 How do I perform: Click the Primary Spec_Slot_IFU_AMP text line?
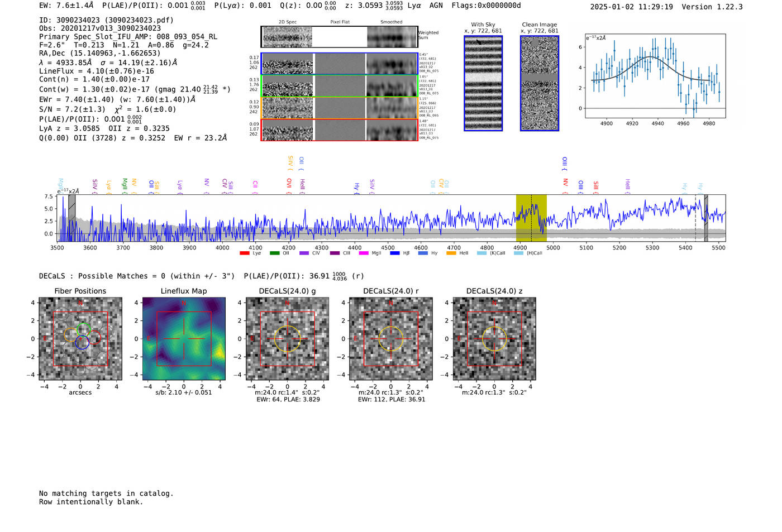tap(128, 37)
